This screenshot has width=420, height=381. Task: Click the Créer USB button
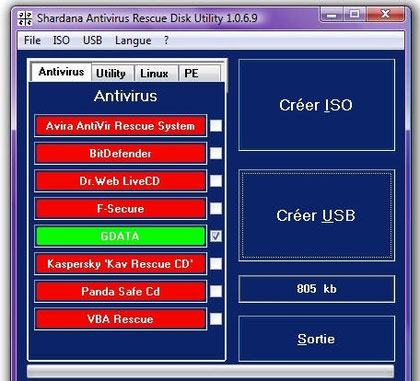tap(316, 215)
